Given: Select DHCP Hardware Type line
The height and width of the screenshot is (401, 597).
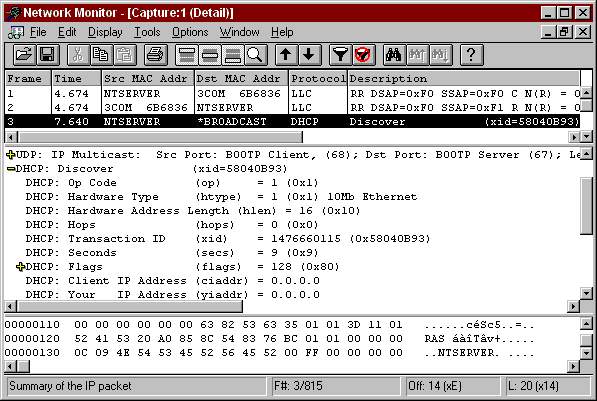Looking at the screenshot, I should coord(221,197).
